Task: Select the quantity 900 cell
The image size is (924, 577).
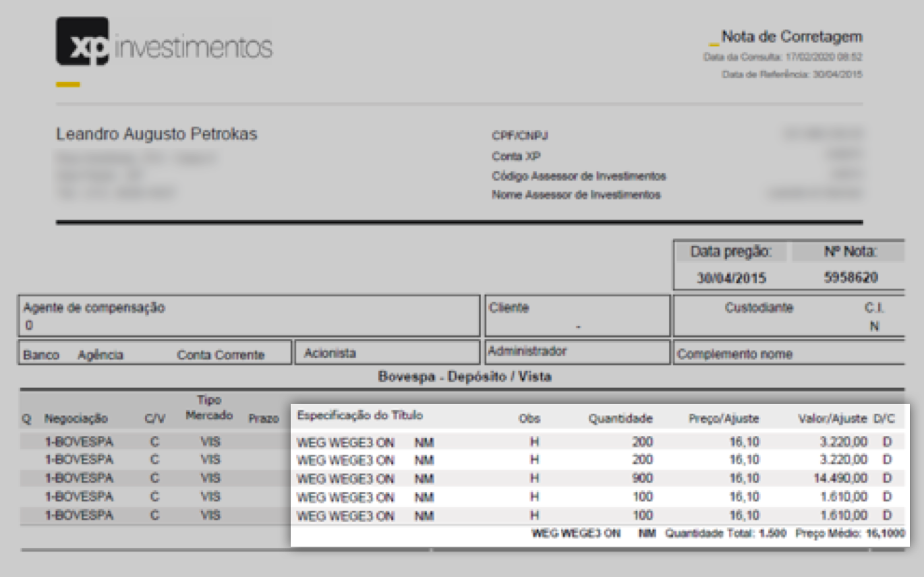Action: 641,479
